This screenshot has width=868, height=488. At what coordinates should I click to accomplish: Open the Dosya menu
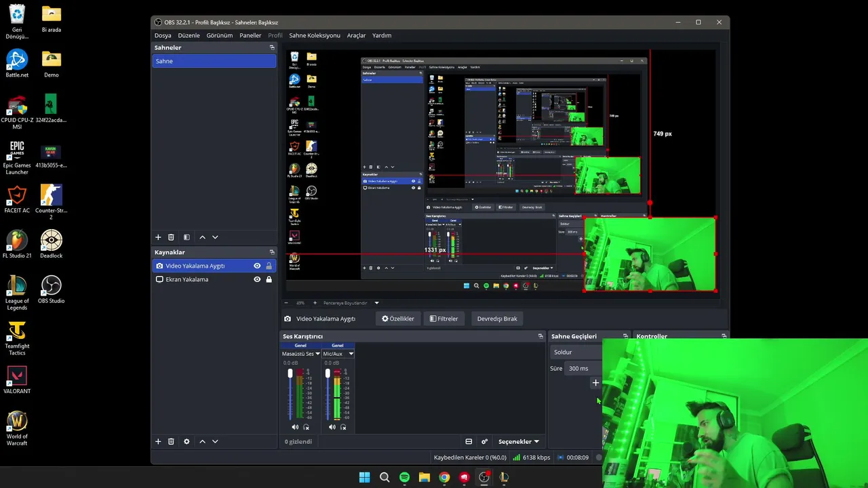163,35
